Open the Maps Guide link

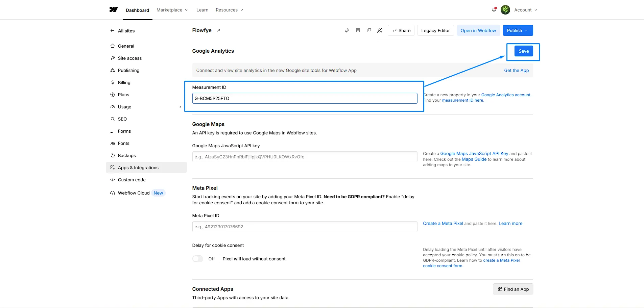(474, 159)
